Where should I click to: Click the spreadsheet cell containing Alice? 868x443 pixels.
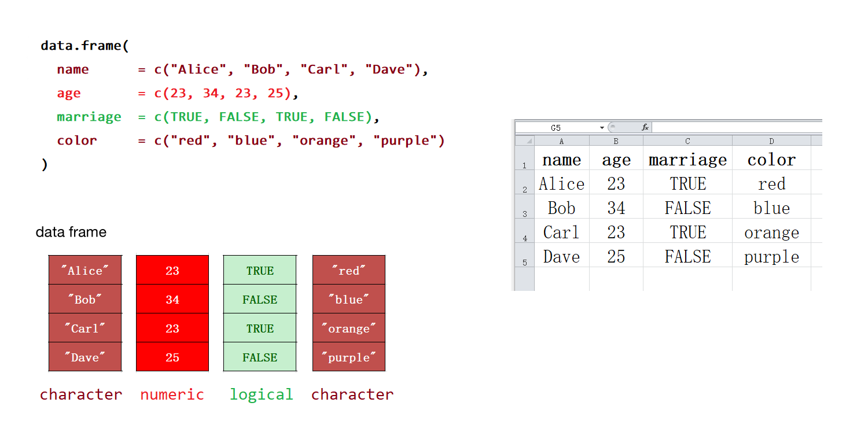pos(561,184)
